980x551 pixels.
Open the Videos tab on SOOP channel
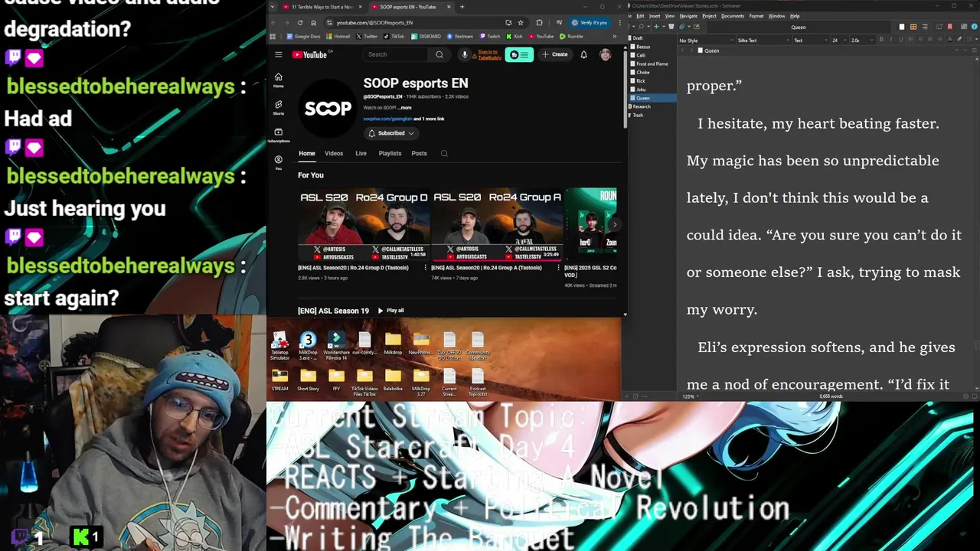click(334, 153)
